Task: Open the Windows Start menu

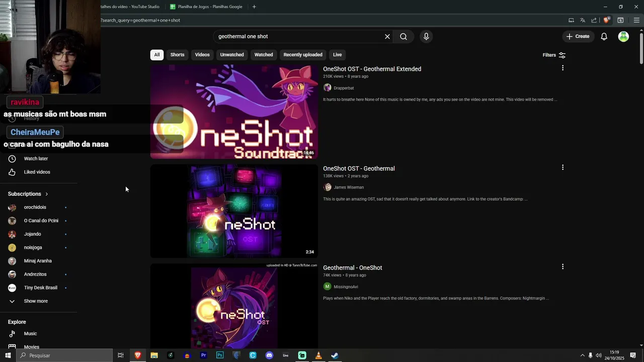Action: pyautogui.click(x=8, y=355)
